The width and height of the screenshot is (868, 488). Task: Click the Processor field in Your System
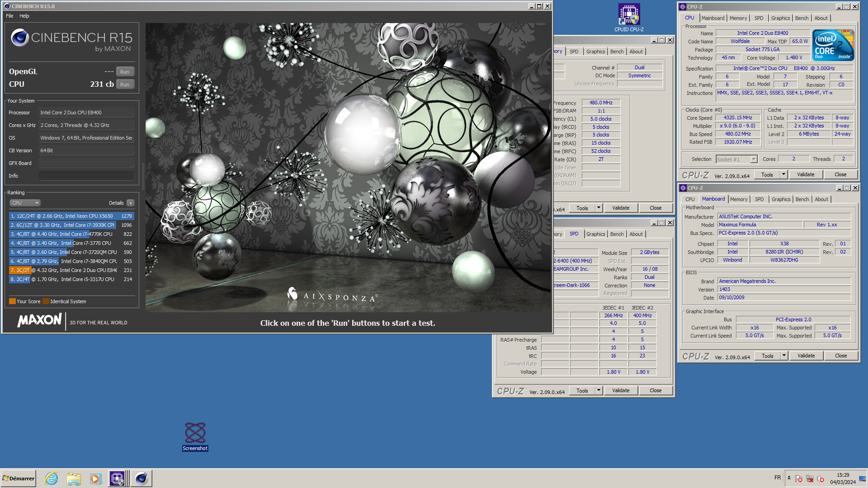(86, 113)
